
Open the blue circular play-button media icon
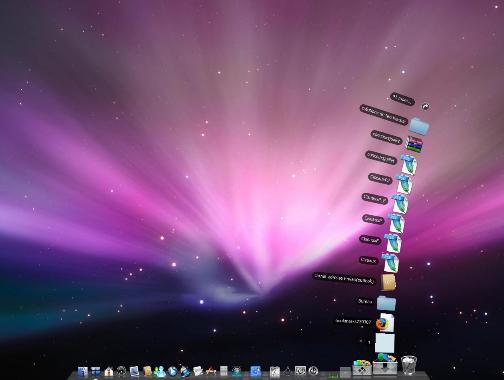pos(173,371)
